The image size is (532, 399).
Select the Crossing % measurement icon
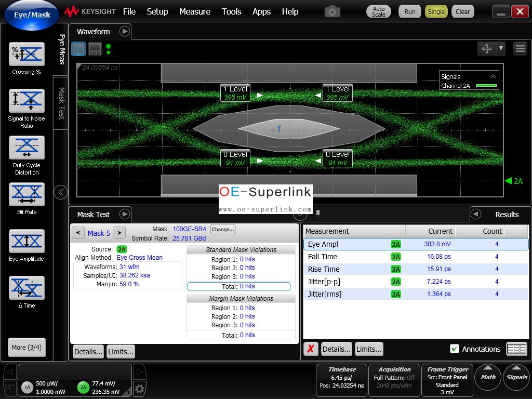[27, 54]
